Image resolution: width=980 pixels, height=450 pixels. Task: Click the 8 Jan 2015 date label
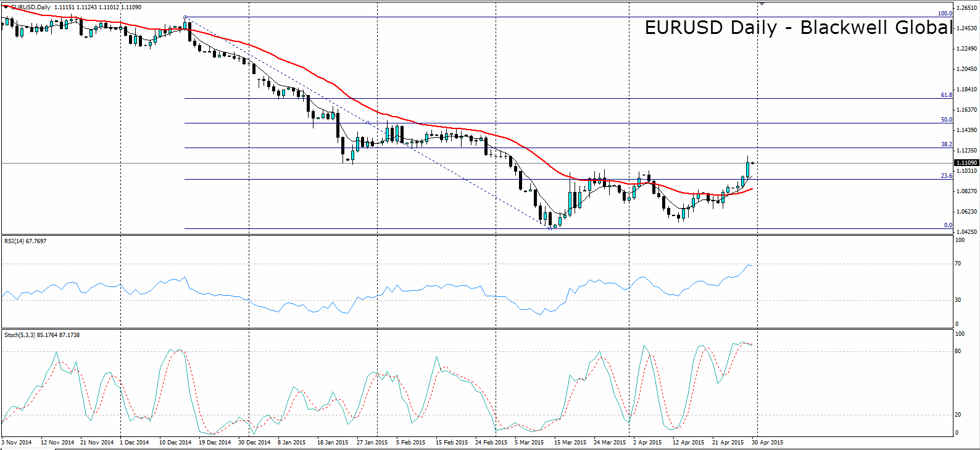coord(292,443)
